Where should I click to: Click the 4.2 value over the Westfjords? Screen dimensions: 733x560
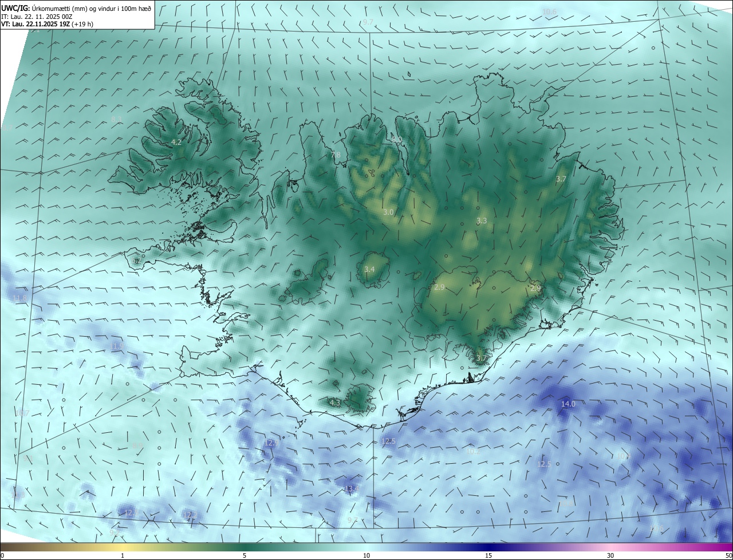pyautogui.click(x=176, y=142)
